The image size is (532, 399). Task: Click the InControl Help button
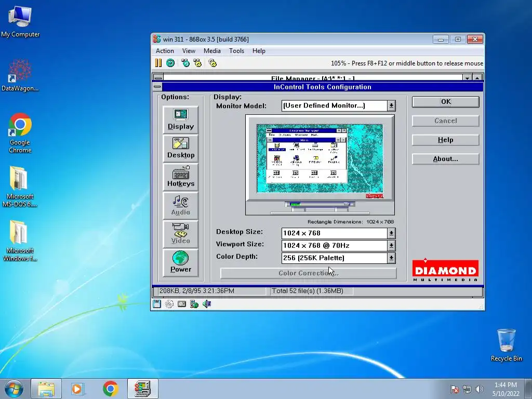point(445,140)
